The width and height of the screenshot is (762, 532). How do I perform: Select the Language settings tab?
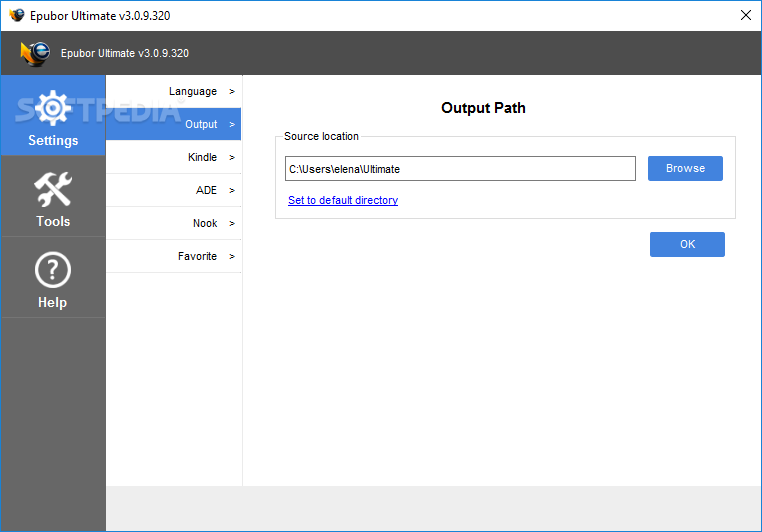(x=173, y=91)
